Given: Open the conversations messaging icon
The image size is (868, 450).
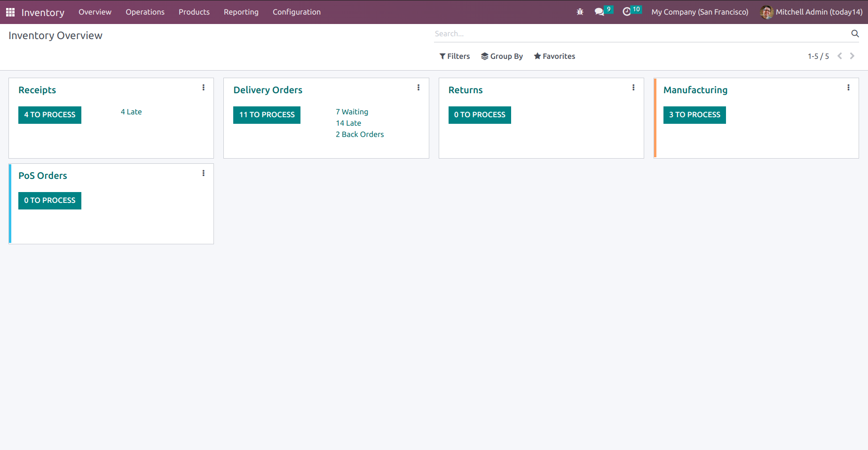Looking at the screenshot, I should click(600, 12).
